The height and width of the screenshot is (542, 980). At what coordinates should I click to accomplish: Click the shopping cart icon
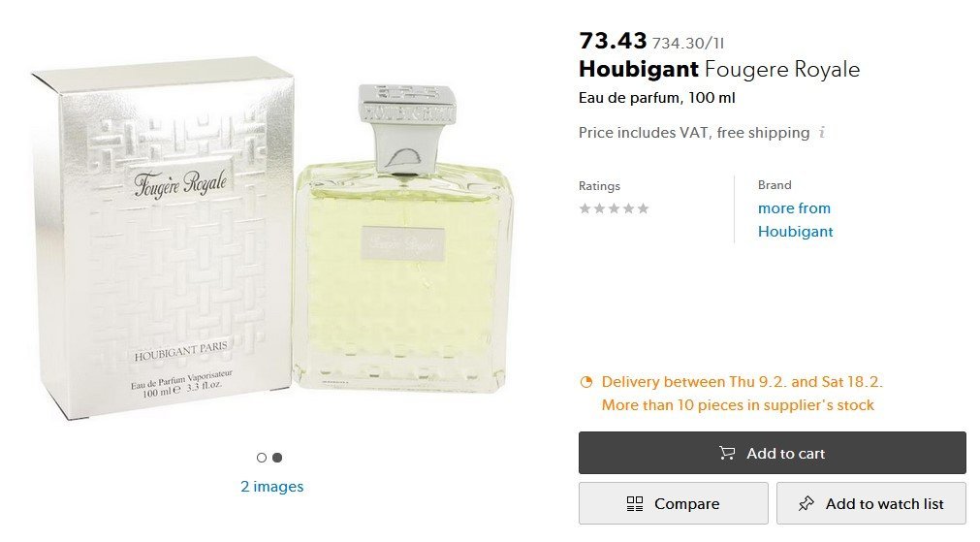[x=727, y=453]
